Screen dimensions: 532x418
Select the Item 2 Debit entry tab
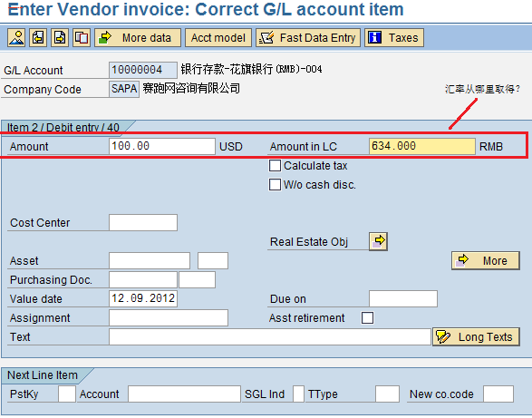pyautogui.click(x=63, y=127)
